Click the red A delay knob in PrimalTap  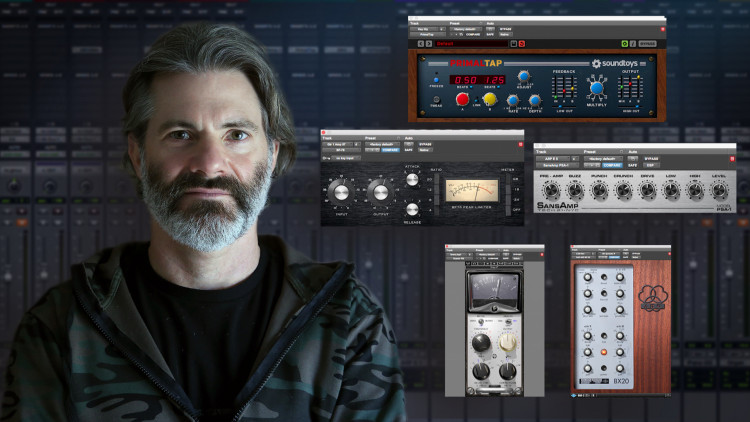click(x=462, y=99)
